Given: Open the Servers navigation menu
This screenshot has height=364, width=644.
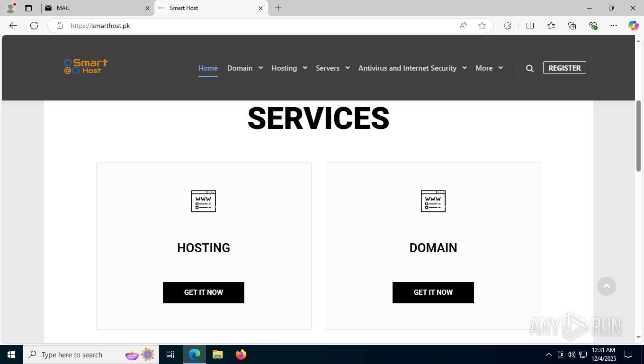Looking at the screenshot, I should click(328, 68).
